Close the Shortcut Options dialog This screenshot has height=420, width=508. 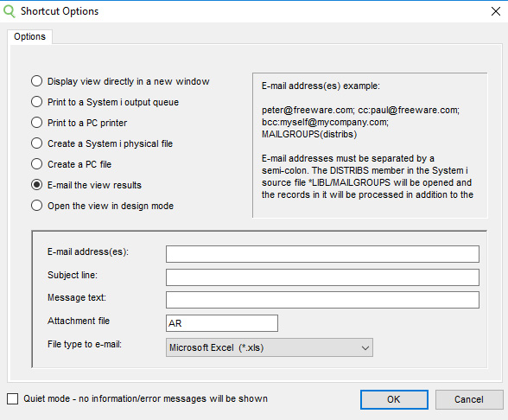click(496, 11)
